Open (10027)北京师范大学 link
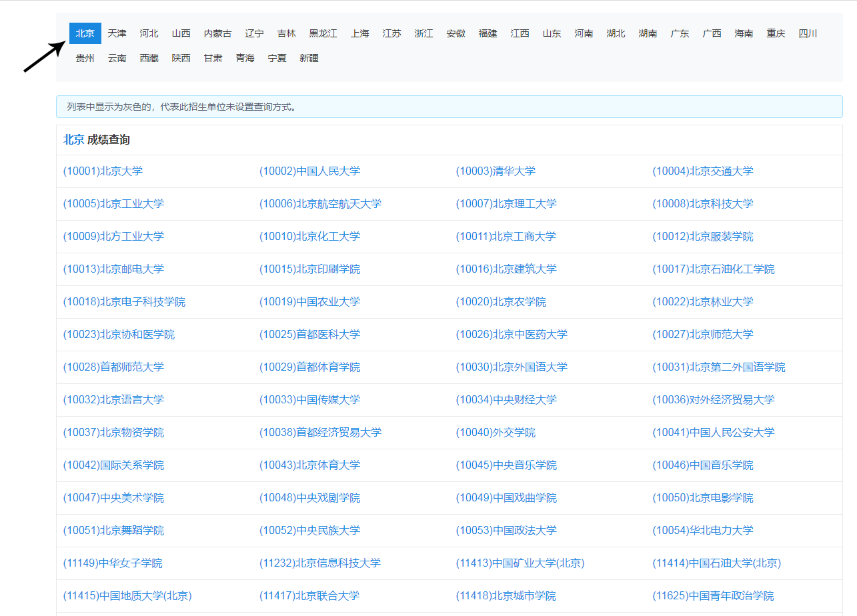Screen dimensions: 857x616 tap(703, 335)
